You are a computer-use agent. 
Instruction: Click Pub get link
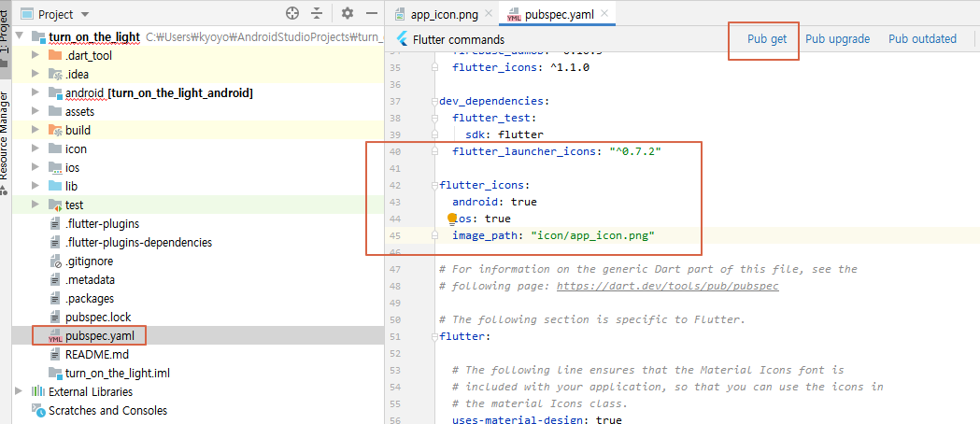[767, 38]
